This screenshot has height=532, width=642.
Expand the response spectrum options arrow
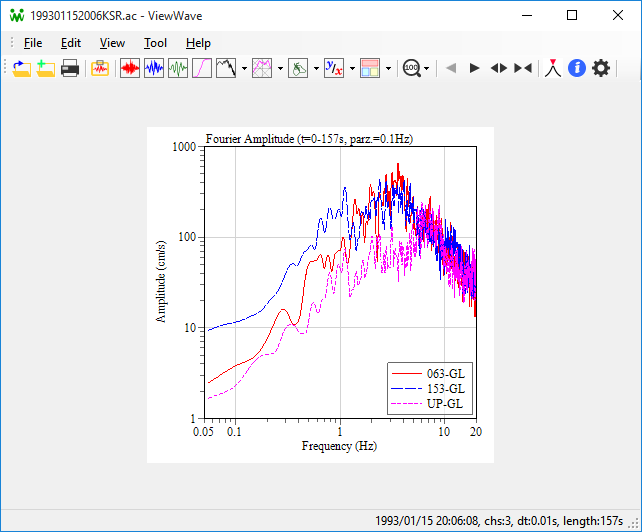point(280,68)
